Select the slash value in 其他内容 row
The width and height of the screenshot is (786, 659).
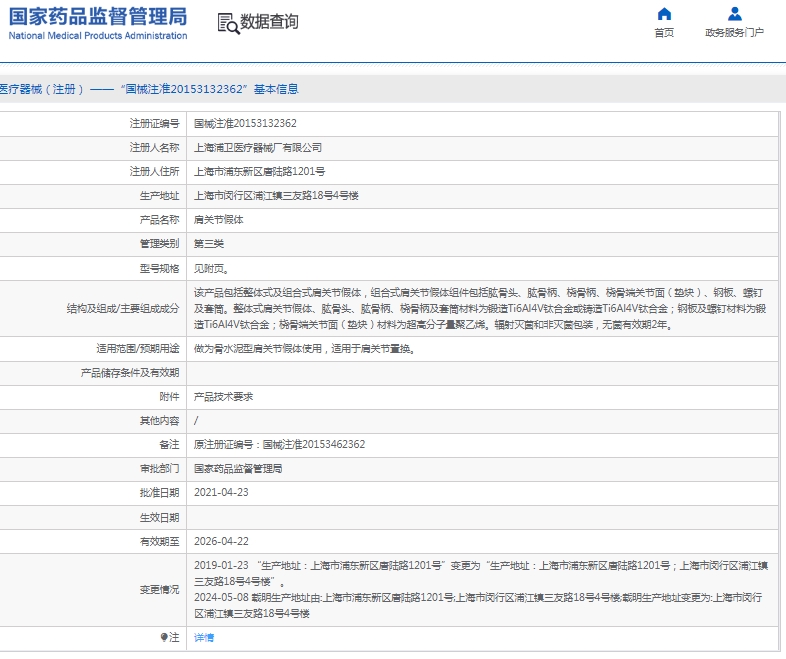tap(196, 420)
